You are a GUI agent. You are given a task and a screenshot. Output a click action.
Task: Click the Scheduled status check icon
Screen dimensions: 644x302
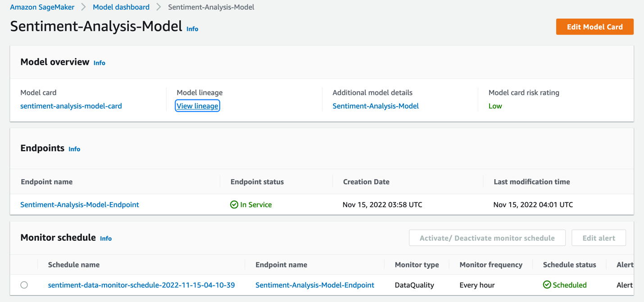(547, 285)
